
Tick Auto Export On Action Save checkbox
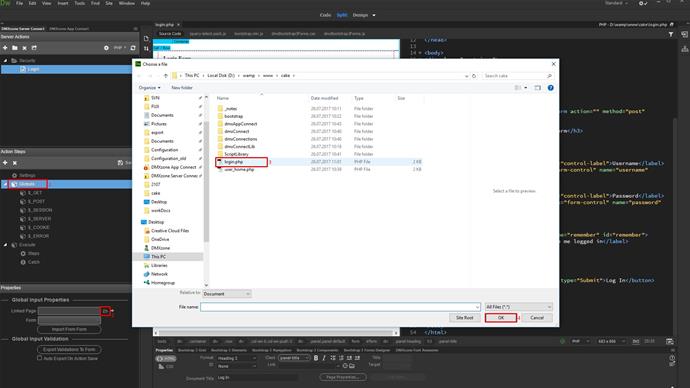point(40,358)
